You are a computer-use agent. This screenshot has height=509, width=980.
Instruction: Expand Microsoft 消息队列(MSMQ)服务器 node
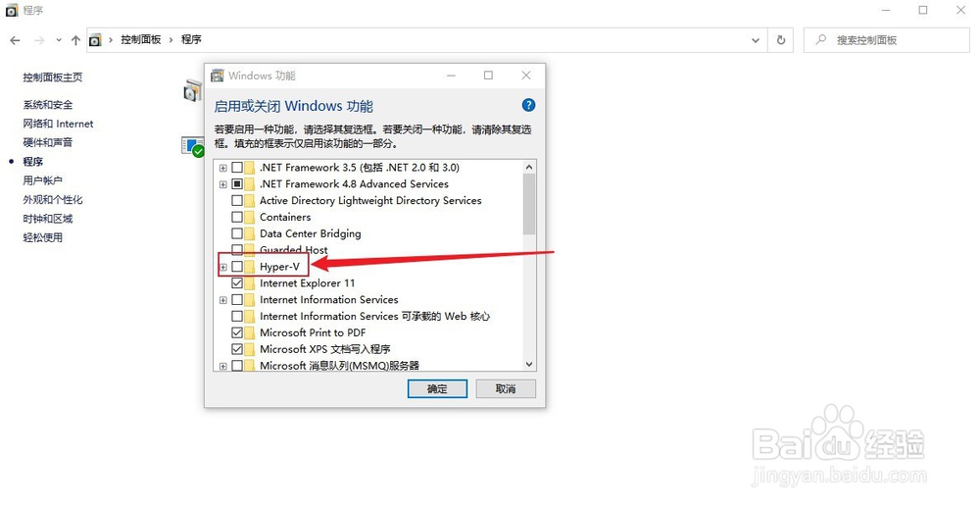(223, 367)
